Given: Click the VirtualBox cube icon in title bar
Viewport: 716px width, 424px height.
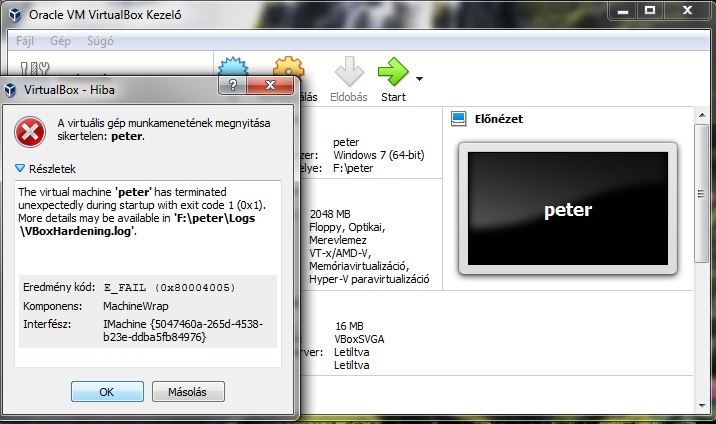Looking at the screenshot, I should pyautogui.click(x=15, y=15).
